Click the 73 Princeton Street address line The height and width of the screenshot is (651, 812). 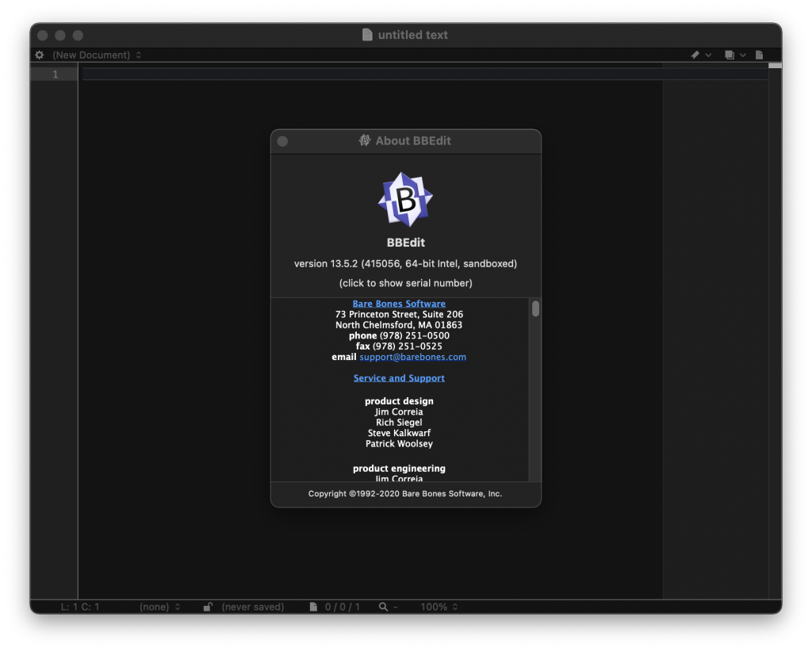click(x=399, y=314)
